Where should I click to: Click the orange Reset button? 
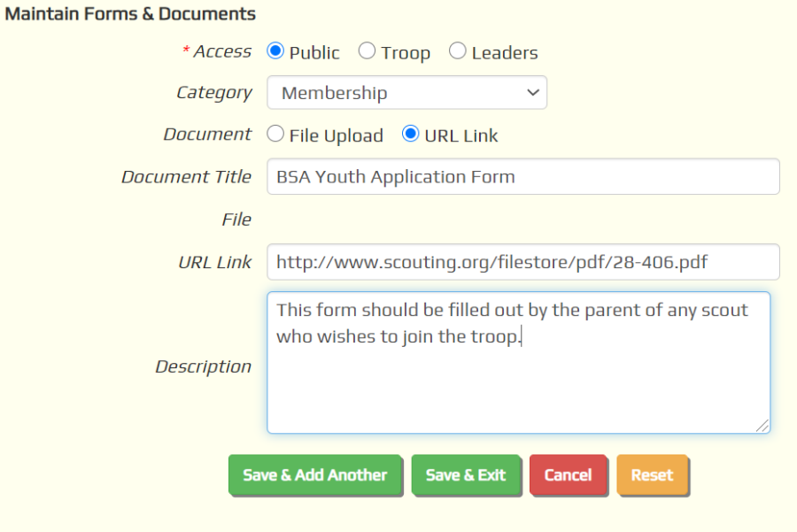(652, 475)
